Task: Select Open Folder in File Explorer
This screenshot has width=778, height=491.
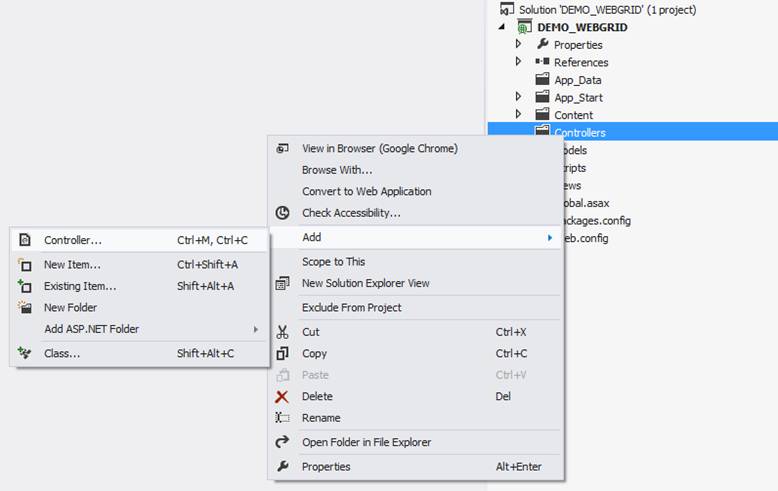Action: [366, 442]
